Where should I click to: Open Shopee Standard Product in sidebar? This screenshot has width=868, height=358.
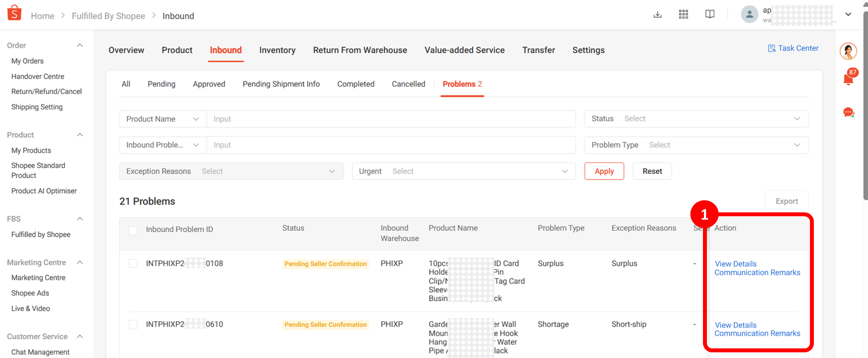click(38, 170)
